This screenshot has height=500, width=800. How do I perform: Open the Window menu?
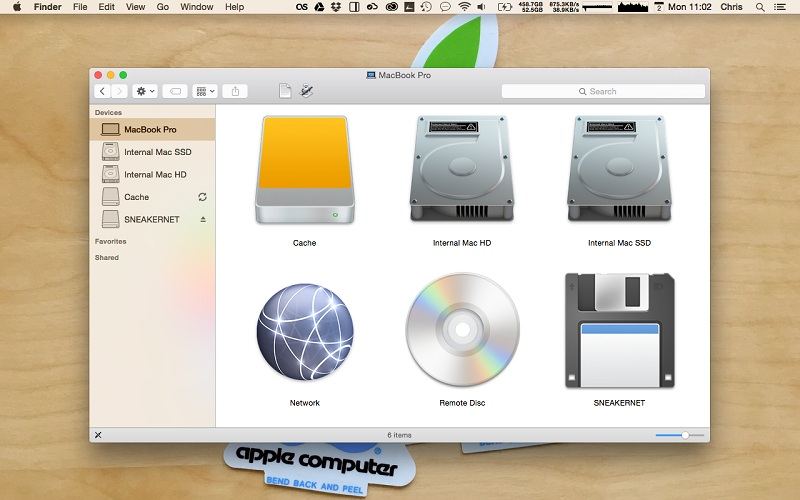[196, 7]
